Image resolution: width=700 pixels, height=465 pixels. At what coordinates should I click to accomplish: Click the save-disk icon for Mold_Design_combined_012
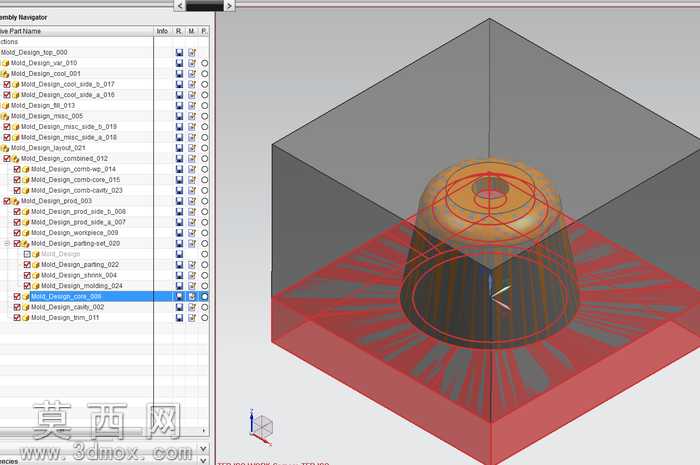[x=179, y=159]
